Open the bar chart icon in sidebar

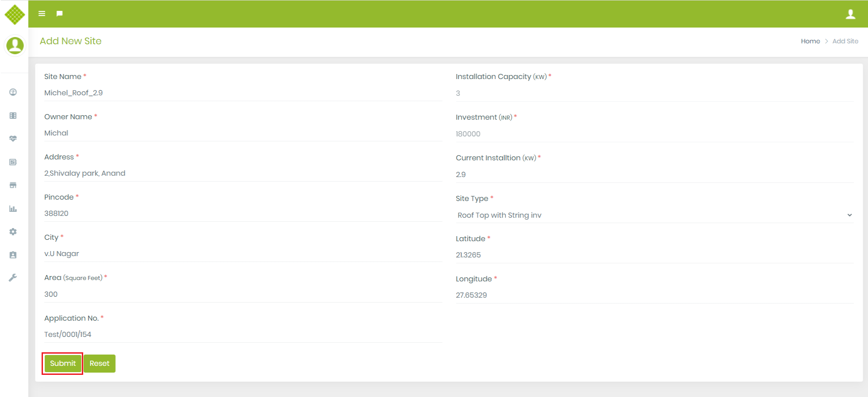[x=13, y=209]
